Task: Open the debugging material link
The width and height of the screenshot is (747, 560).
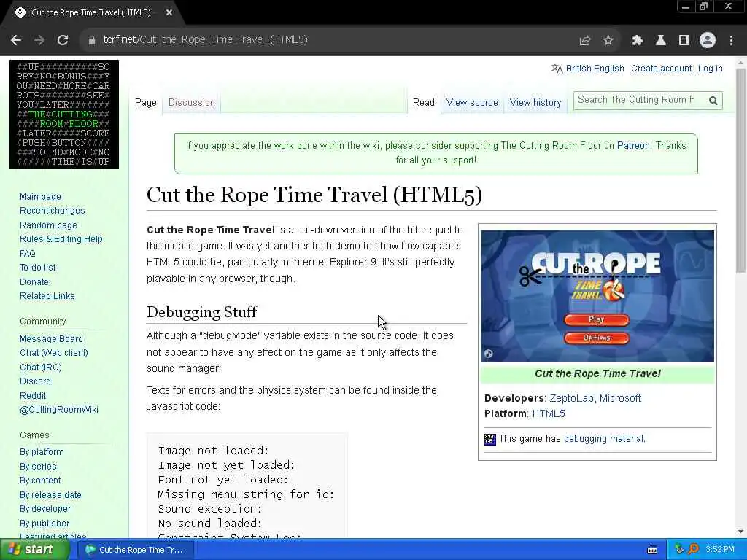Action: pyautogui.click(x=603, y=439)
